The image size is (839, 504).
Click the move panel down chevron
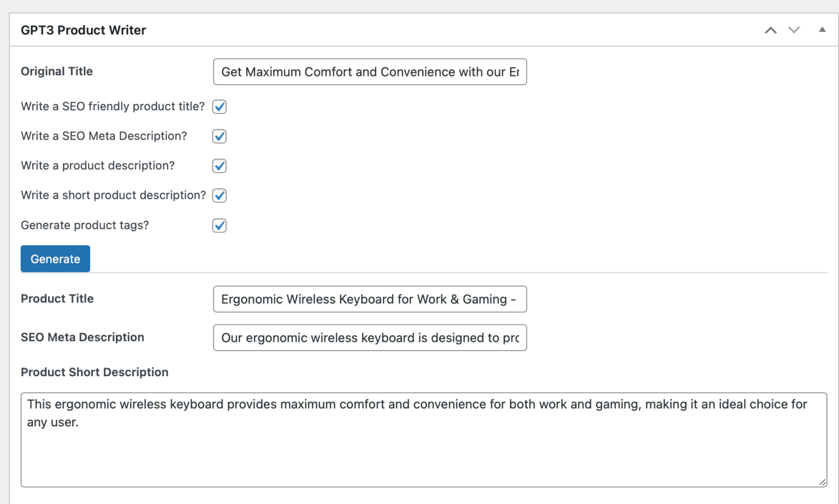tap(794, 31)
